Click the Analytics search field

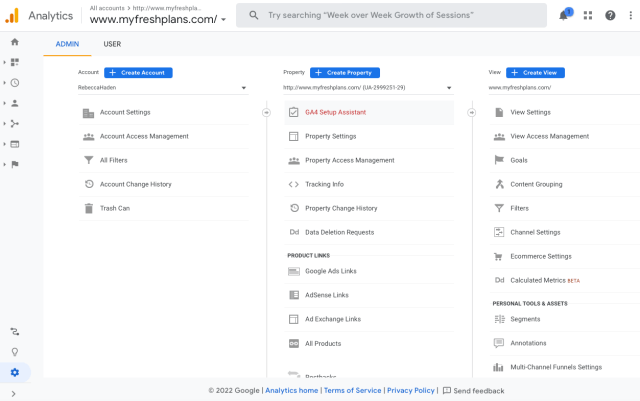tap(391, 16)
